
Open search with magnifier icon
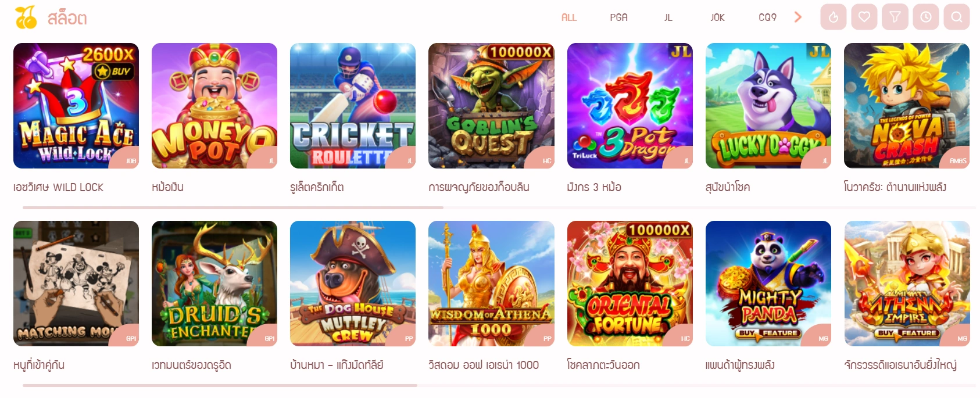pos(957,17)
